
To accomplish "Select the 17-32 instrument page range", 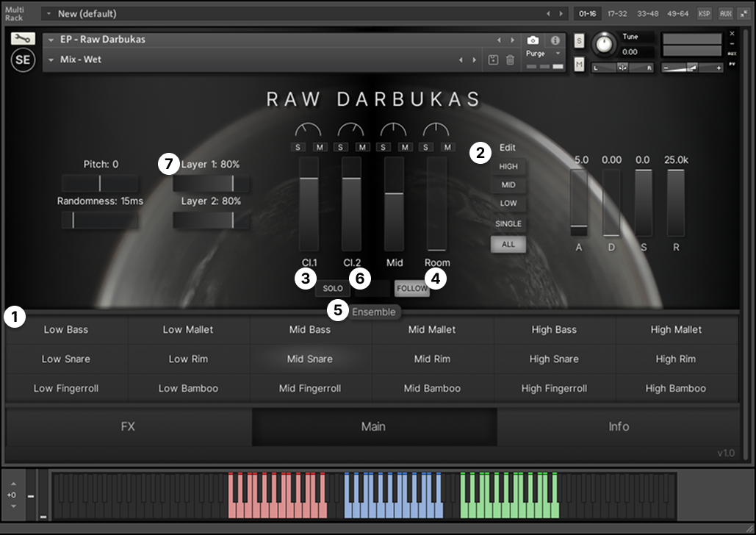I will [x=618, y=14].
